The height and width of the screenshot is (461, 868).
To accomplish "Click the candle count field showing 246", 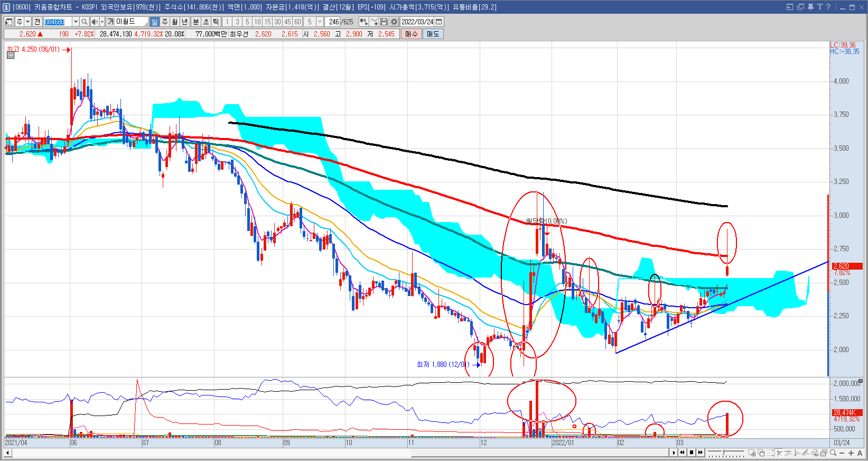I will pyautogui.click(x=333, y=22).
